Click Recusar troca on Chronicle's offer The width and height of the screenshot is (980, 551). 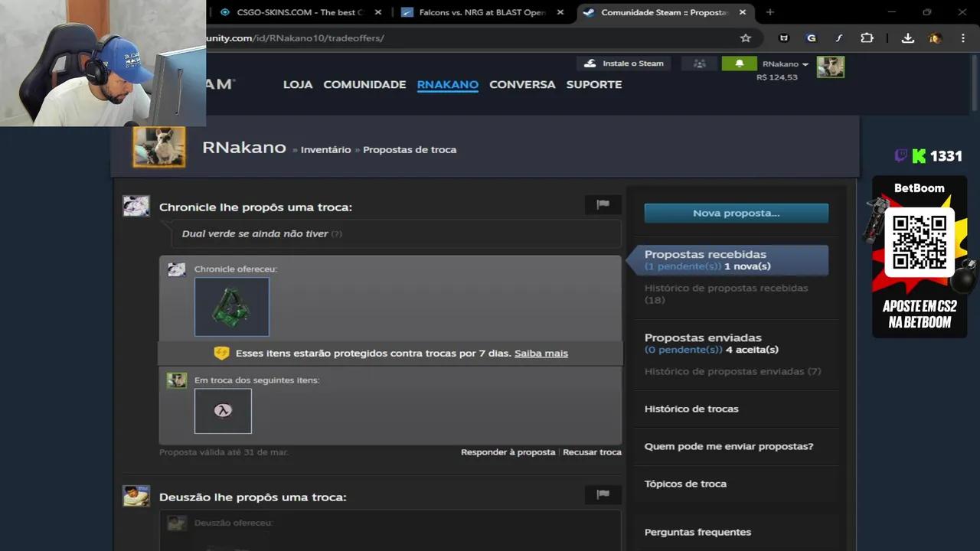[592, 452]
